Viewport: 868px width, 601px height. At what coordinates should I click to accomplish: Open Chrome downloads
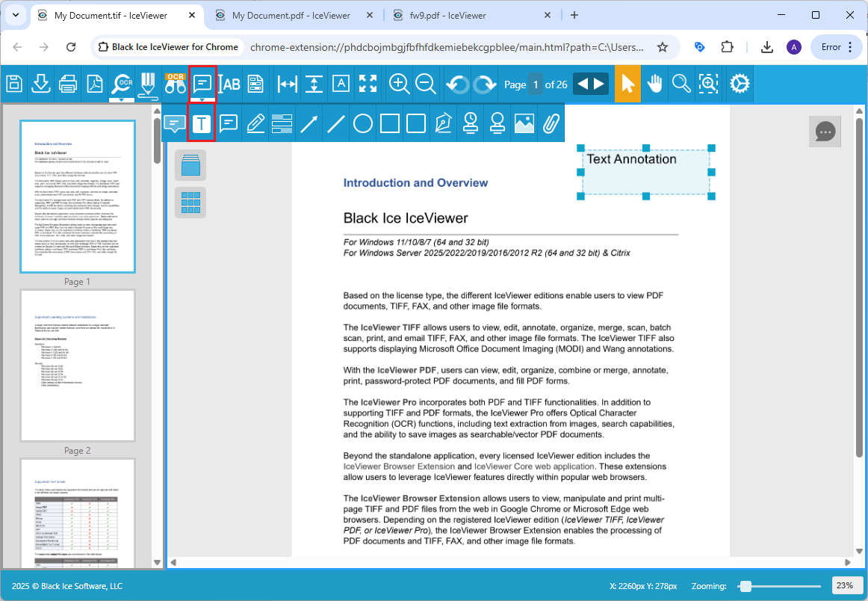click(x=766, y=47)
